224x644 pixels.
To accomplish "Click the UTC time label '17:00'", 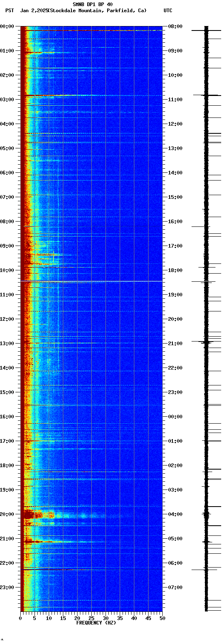I will click(175, 246).
